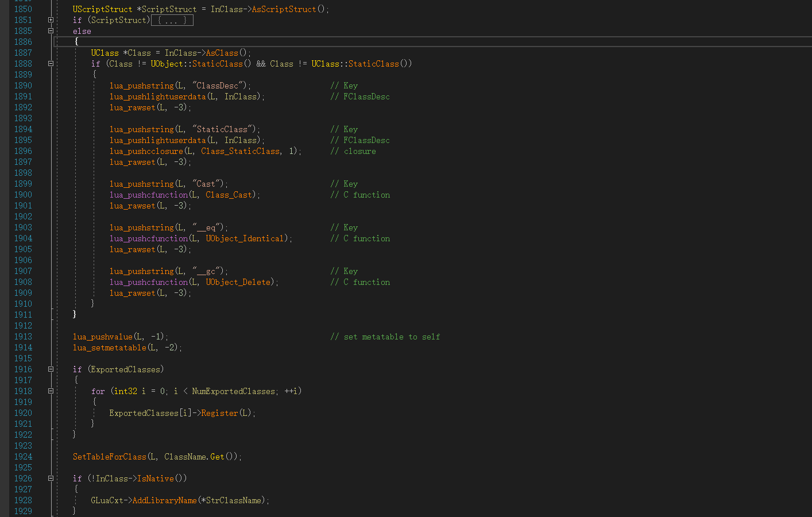Click the AddLibraryName method call
Image resolution: width=812 pixels, height=517 pixels.
click(x=164, y=500)
